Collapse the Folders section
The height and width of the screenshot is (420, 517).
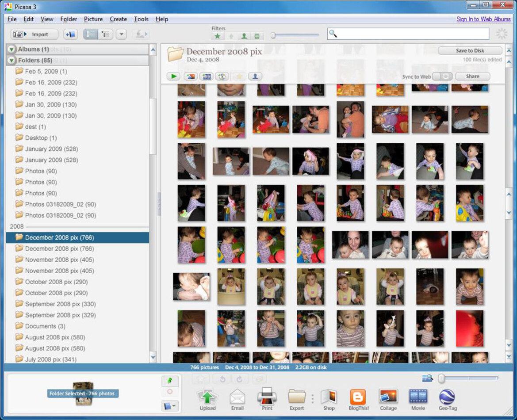[11, 61]
